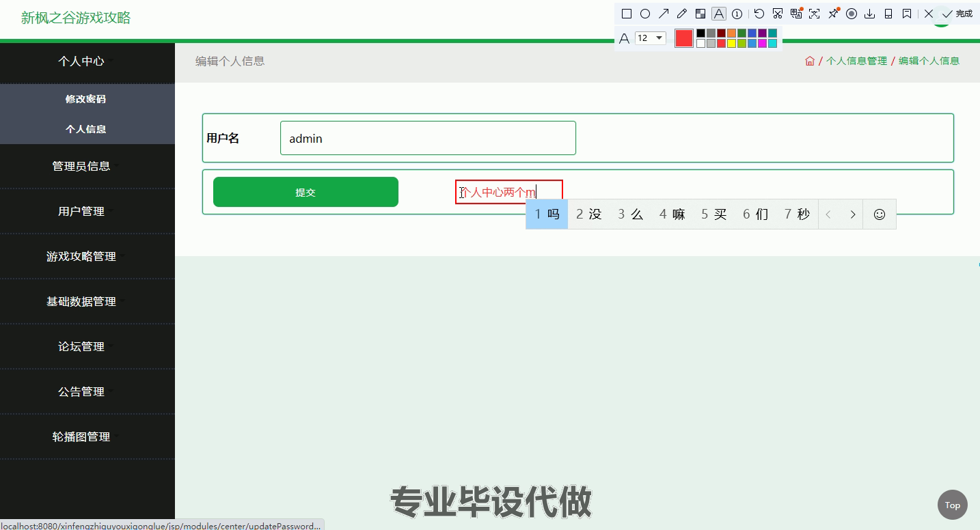The height and width of the screenshot is (530, 980).
Task: Expand the 游戏攻略管理 sidebar menu
Action: (87, 257)
